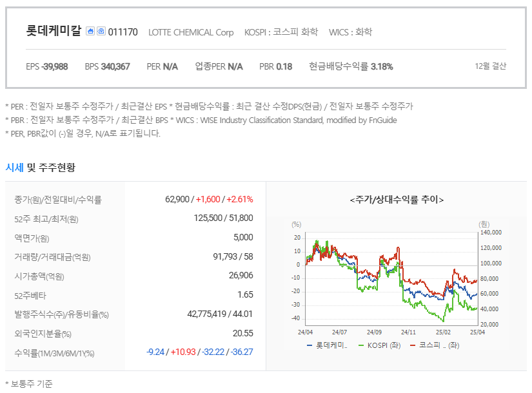Click the 롯데케미칼 company name heading
The image size is (532, 393).
[x=54, y=30]
